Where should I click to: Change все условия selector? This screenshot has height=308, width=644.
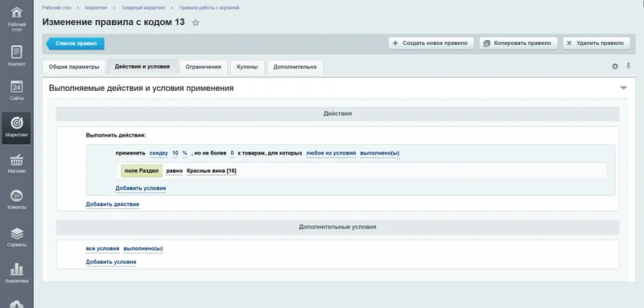(x=103, y=249)
